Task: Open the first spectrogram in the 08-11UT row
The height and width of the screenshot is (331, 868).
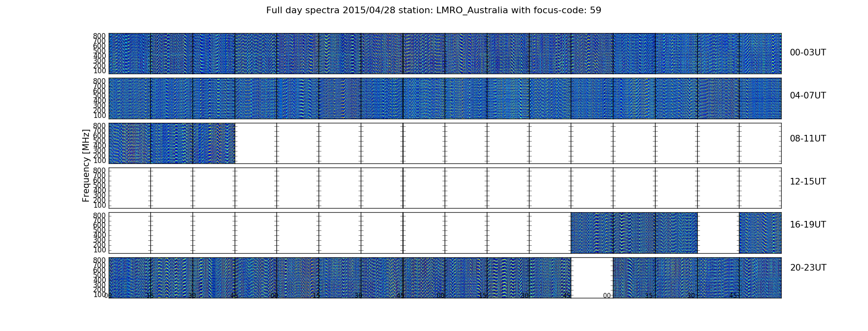Action: click(x=130, y=143)
